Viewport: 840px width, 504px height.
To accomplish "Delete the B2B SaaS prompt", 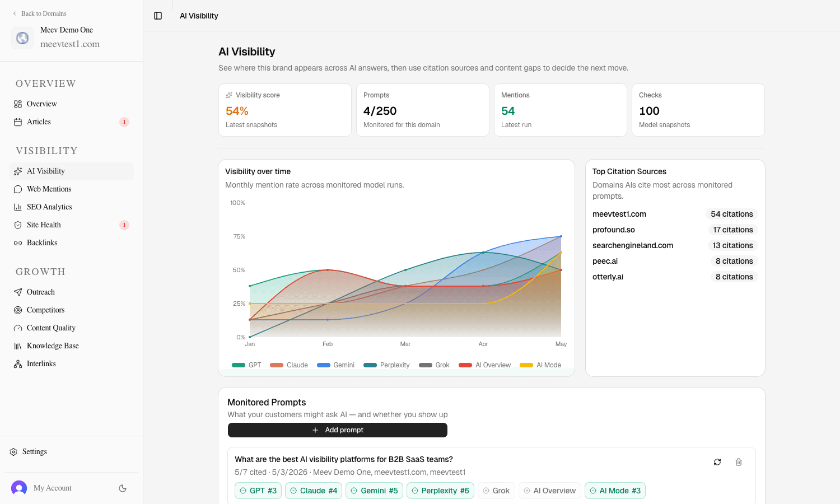I will click(739, 462).
